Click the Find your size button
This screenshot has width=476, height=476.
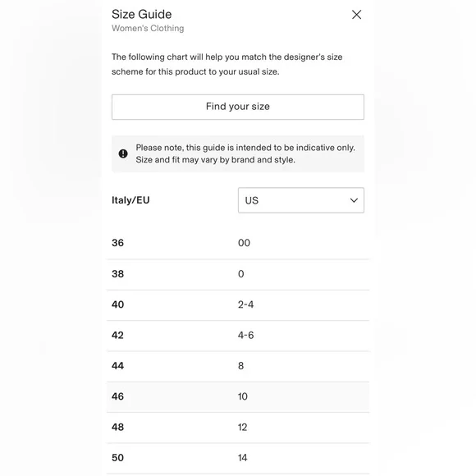[238, 107]
